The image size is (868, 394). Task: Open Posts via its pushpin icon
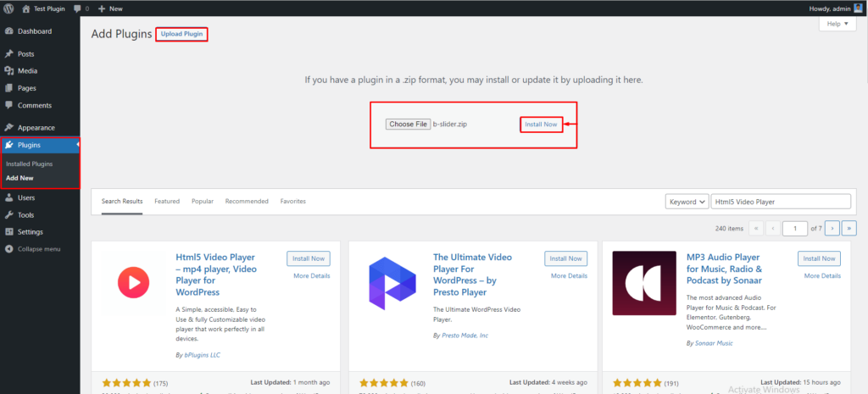9,53
